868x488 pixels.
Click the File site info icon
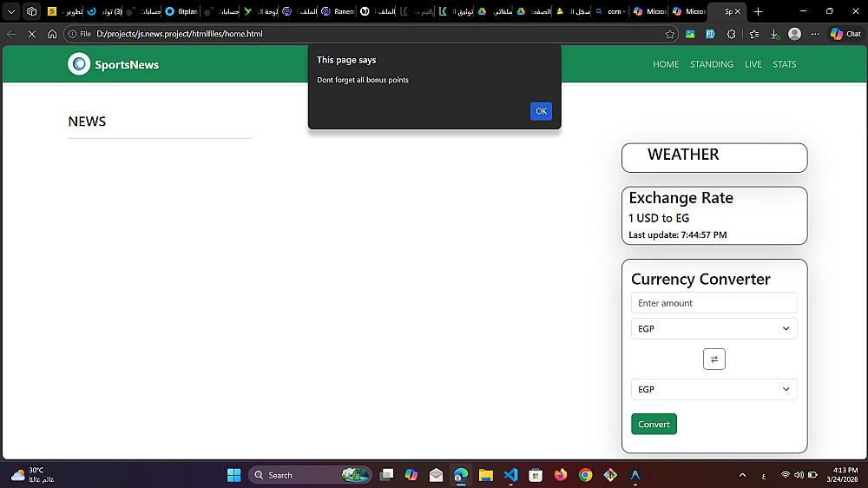click(80, 34)
